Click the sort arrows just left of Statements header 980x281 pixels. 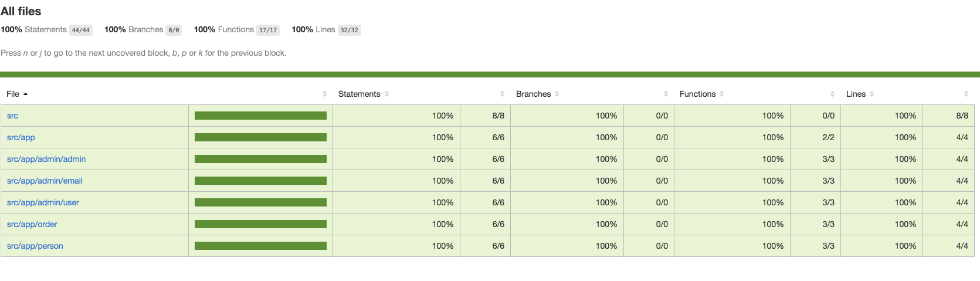(325, 94)
